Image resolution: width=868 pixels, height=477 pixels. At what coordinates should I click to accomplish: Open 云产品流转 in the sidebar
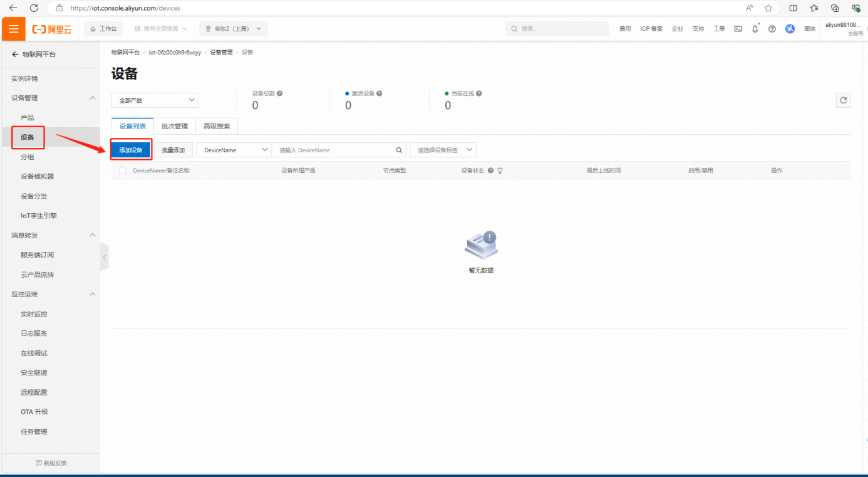[x=38, y=275]
